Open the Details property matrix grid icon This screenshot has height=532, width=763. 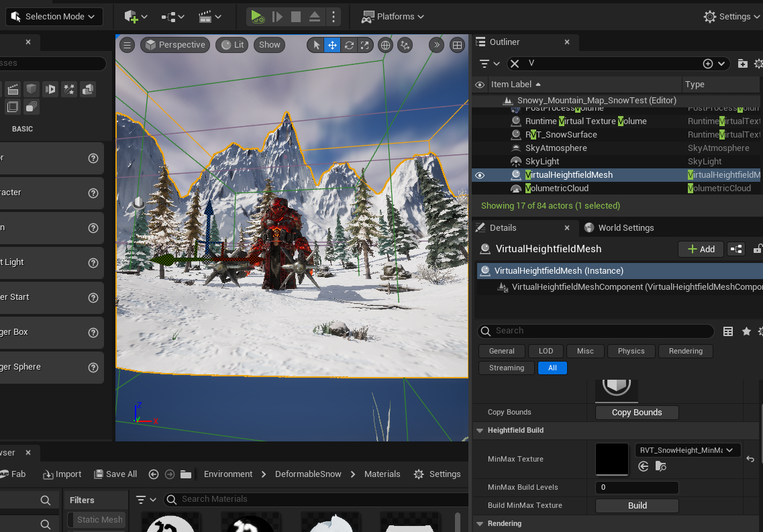(728, 331)
